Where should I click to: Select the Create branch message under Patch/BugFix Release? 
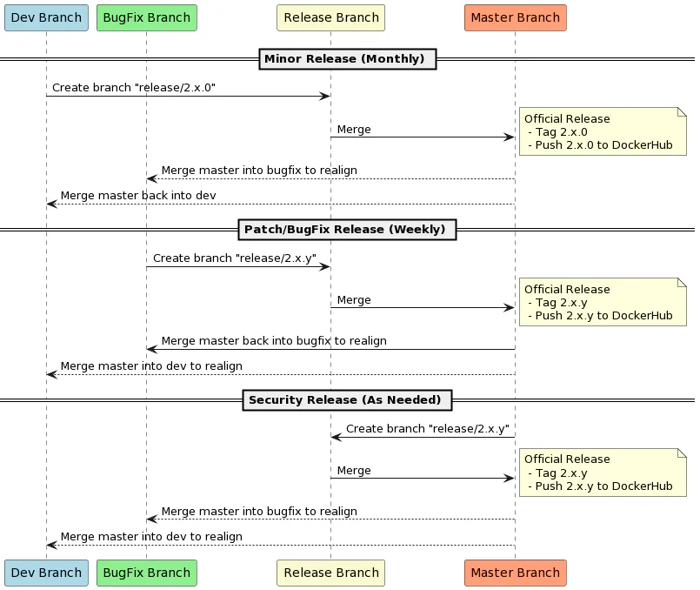(234, 258)
